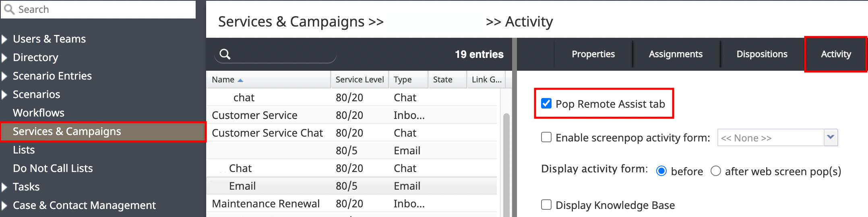Expand the Tasks section arrow
The width and height of the screenshot is (868, 217).
4,187
